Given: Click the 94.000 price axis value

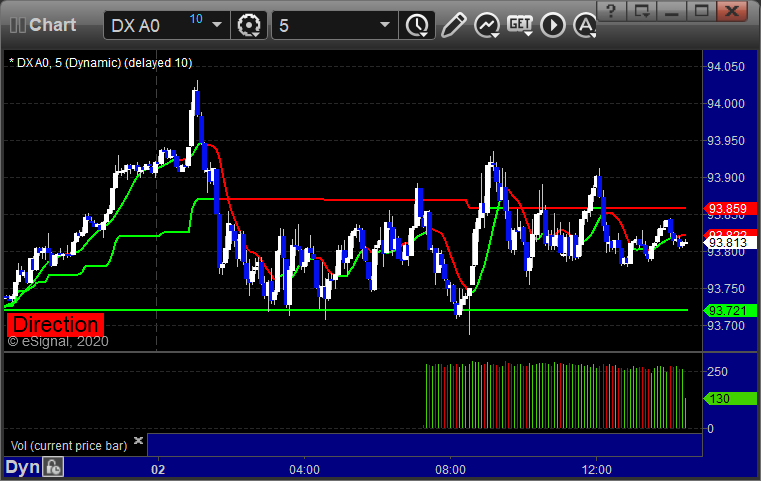Looking at the screenshot, I should point(726,104).
